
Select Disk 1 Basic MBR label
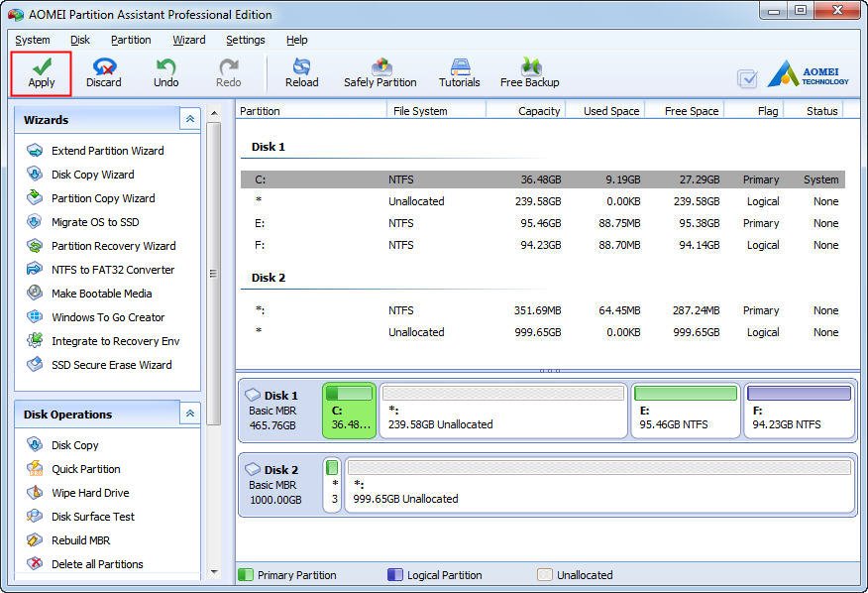pyautogui.click(x=273, y=411)
